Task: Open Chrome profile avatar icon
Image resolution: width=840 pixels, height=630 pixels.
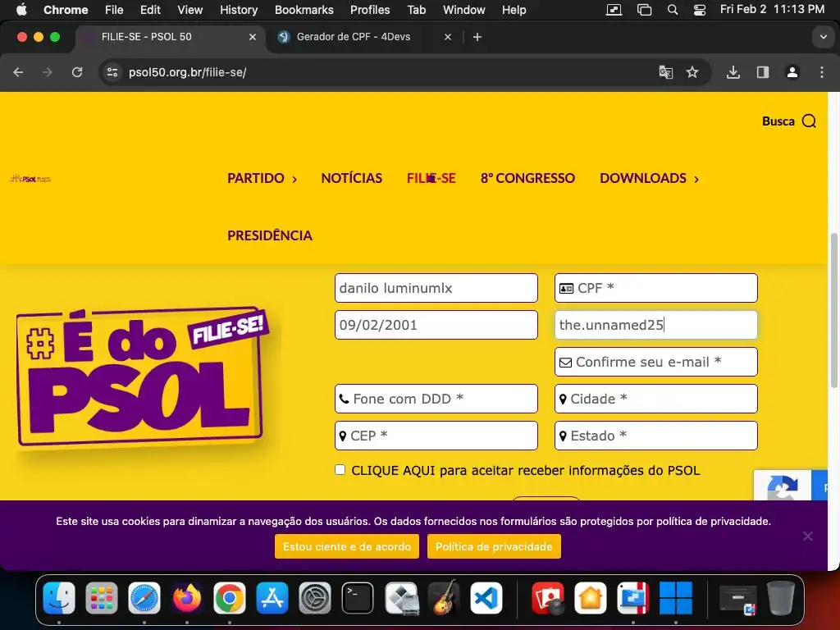Action: 792,72
